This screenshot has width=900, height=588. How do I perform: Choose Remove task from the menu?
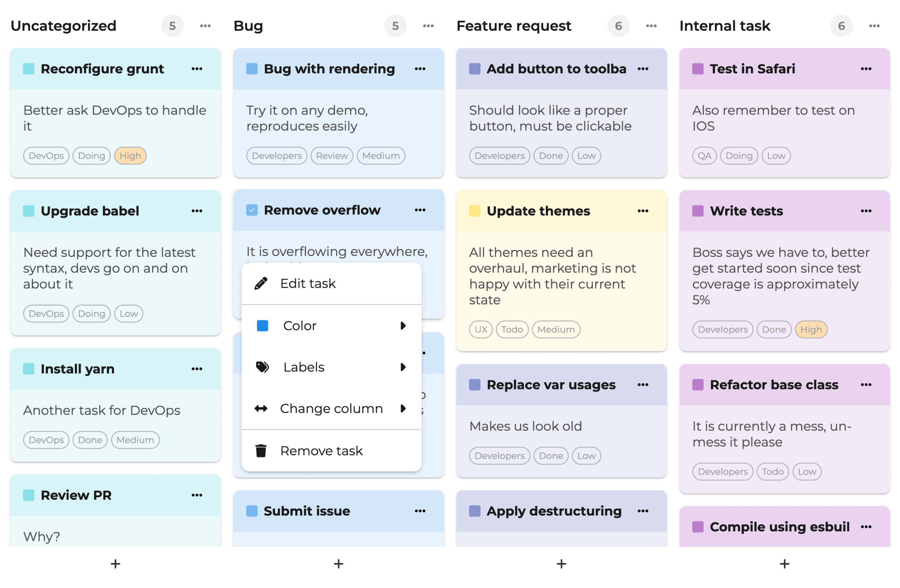click(x=321, y=451)
